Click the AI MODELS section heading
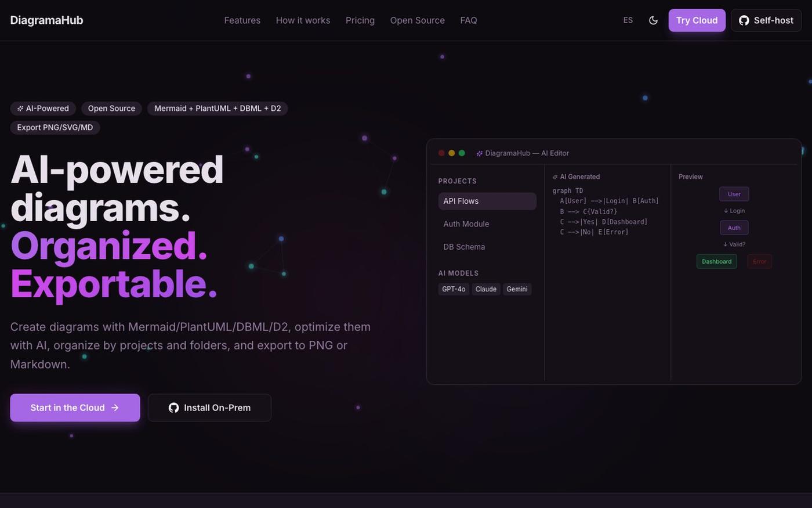This screenshot has height=508, width=812. pos(458,273)
